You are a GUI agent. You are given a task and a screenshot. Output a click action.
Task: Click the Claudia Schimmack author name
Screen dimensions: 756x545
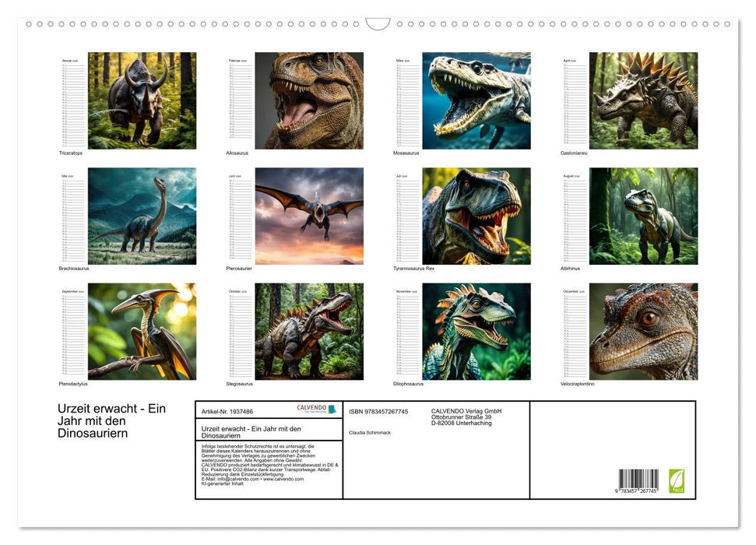coord(367,431)
